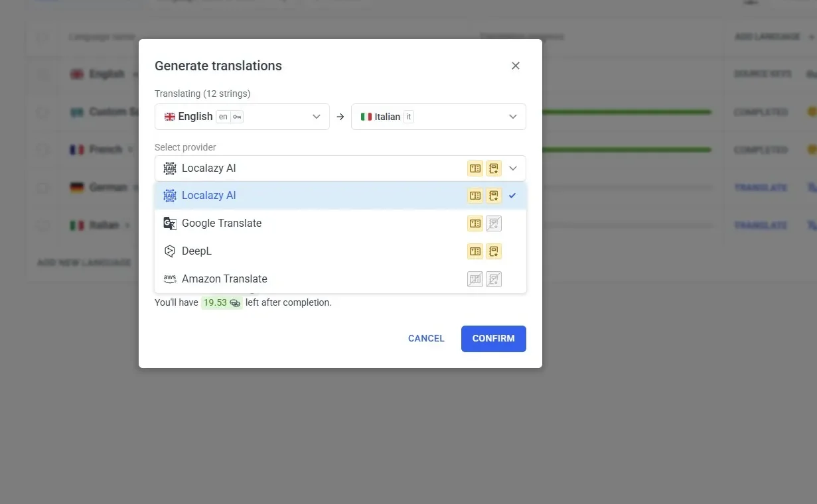Click glossary icon in the selected provider field

[475, 168]
